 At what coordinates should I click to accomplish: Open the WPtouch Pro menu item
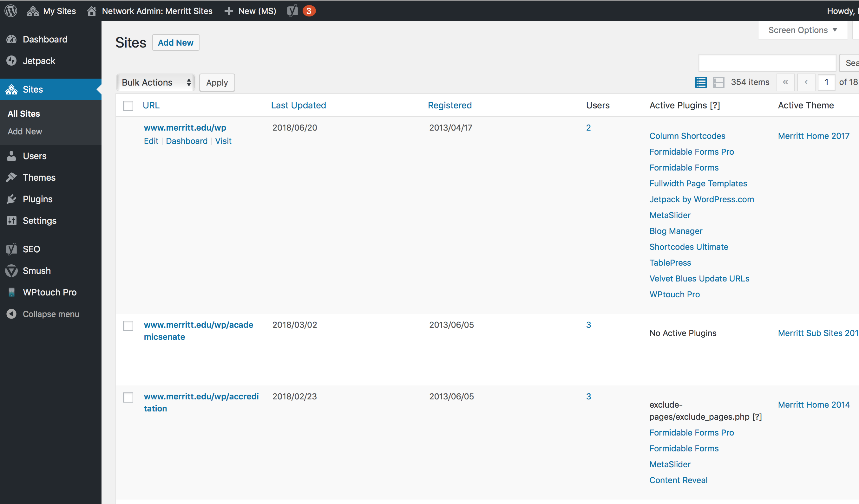click(x=51, y=292)
